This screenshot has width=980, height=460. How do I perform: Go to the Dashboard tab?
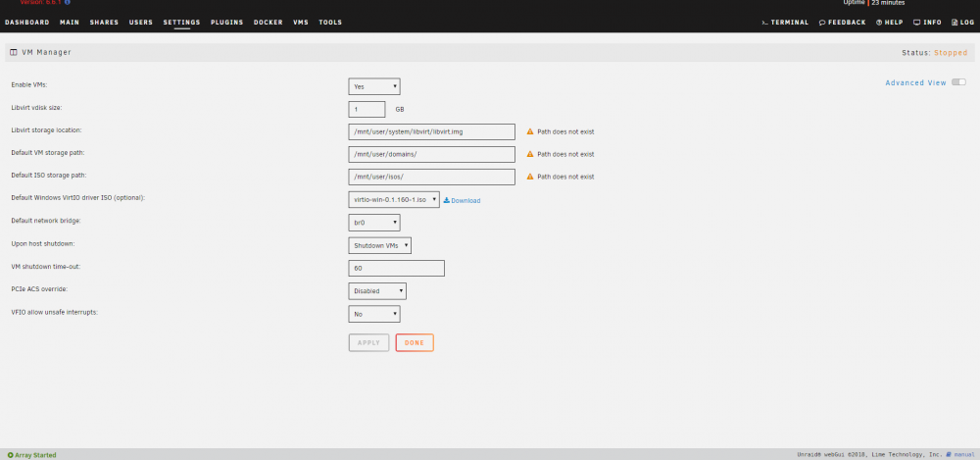(26, 23)
